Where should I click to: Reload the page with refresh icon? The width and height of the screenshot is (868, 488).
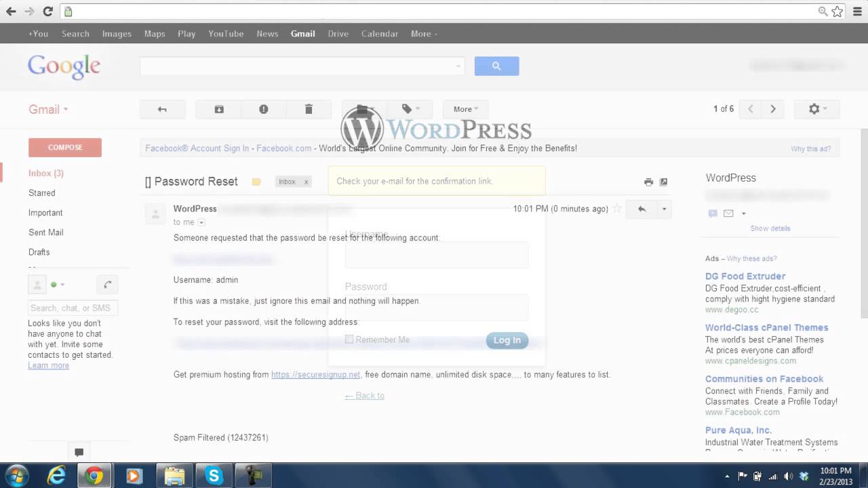[x=47, y=12]
